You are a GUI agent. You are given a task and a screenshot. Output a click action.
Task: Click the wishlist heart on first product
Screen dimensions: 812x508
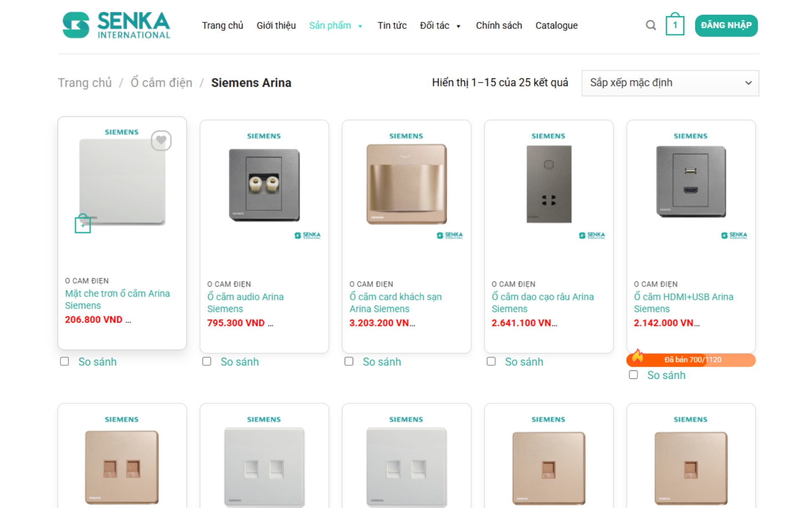point(161,140)
